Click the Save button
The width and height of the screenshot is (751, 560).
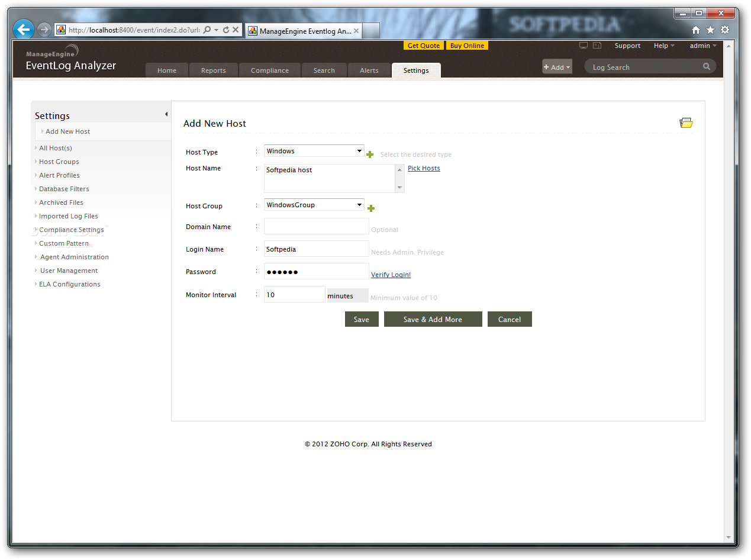(362, 319)
